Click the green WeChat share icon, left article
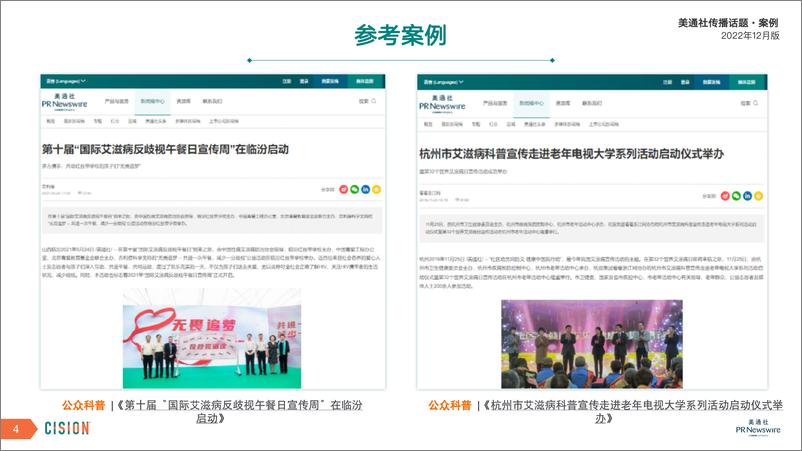The image size is (802, 451). coord(354,189)
